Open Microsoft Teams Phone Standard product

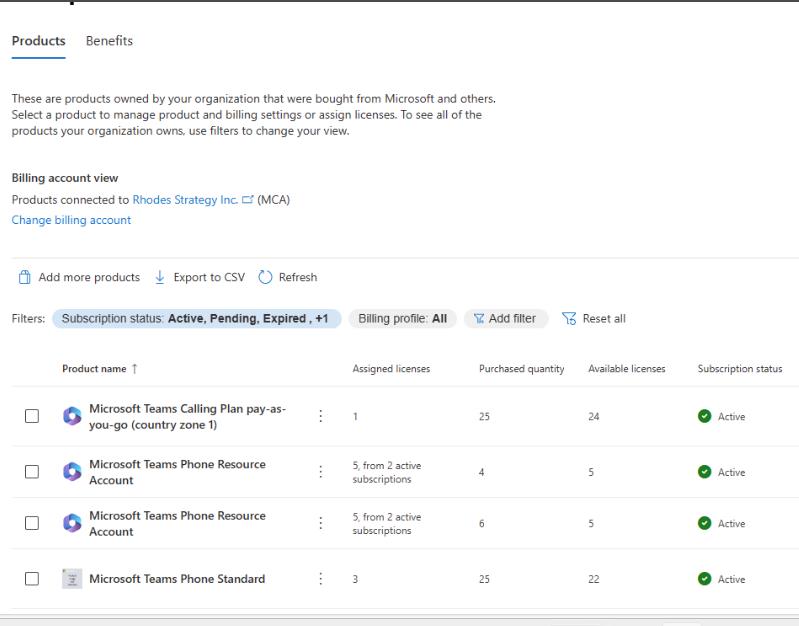(x=177, y=579)
